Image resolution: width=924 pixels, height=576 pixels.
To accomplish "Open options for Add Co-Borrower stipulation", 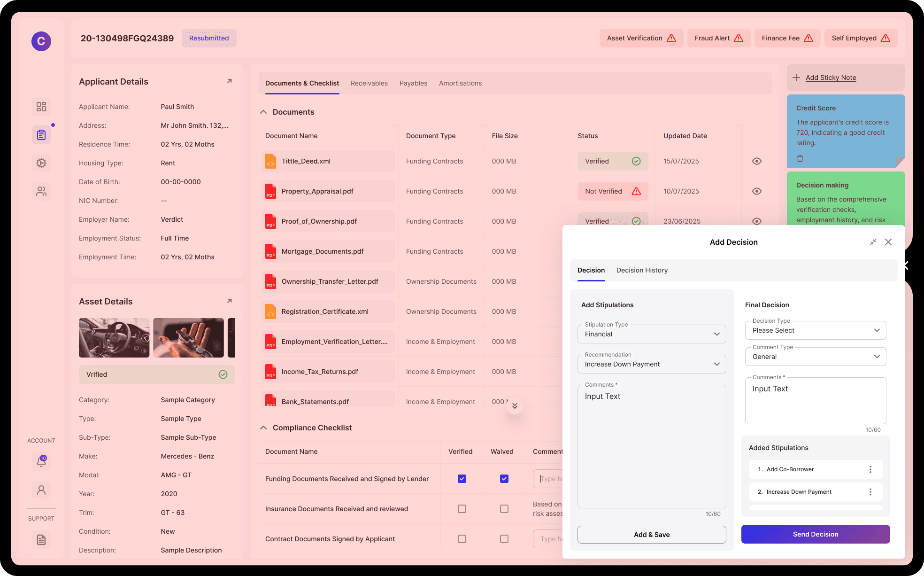I will click(870, 469).
